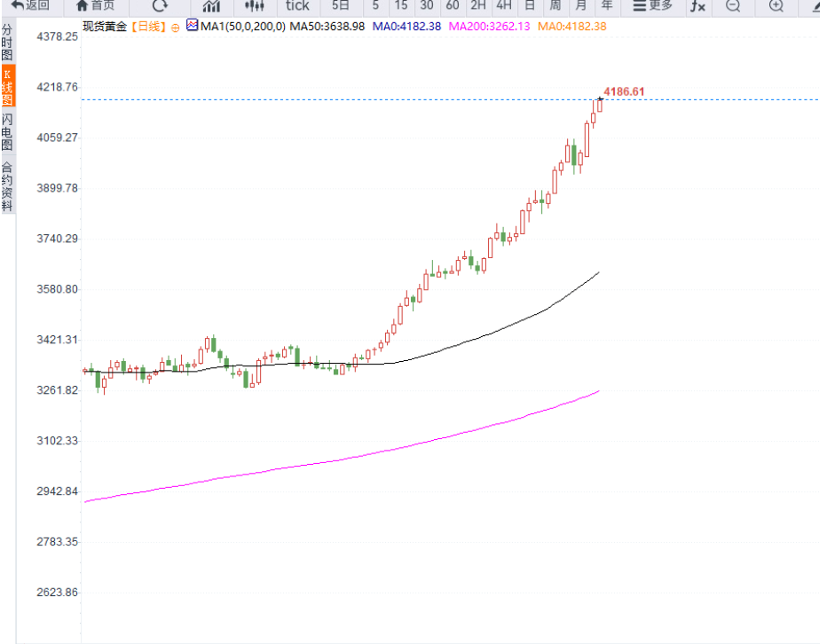
Task: Select the tick timeframe
Action: pos(297,6)
